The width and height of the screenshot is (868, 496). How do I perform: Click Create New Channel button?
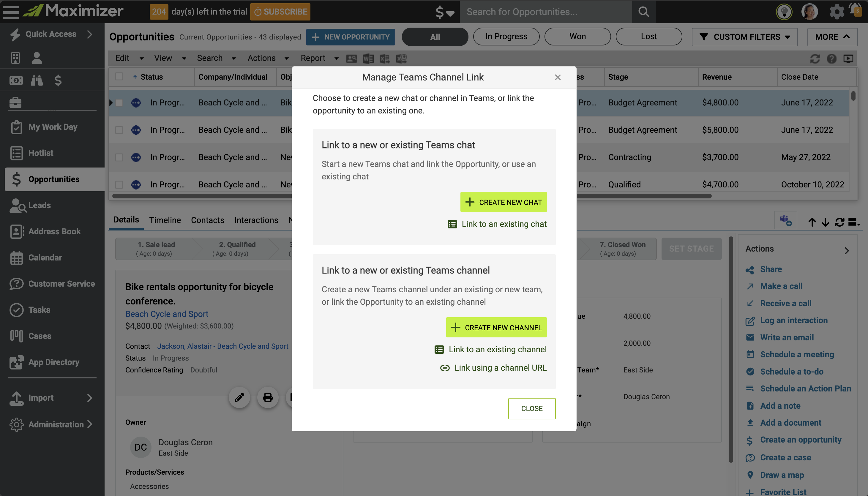pos(496,327)
